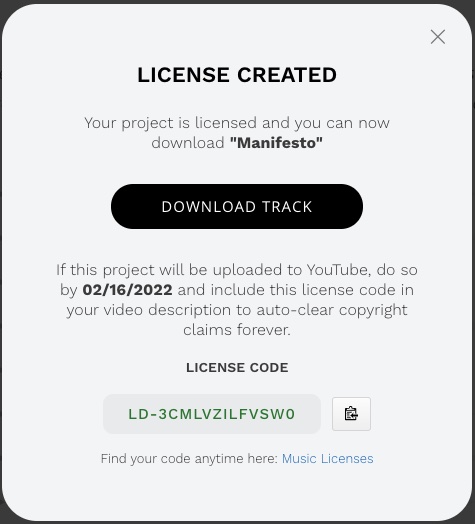475x524 pixels.
Task: Click the word YouTube in the instructions
Action: point(339,270)
